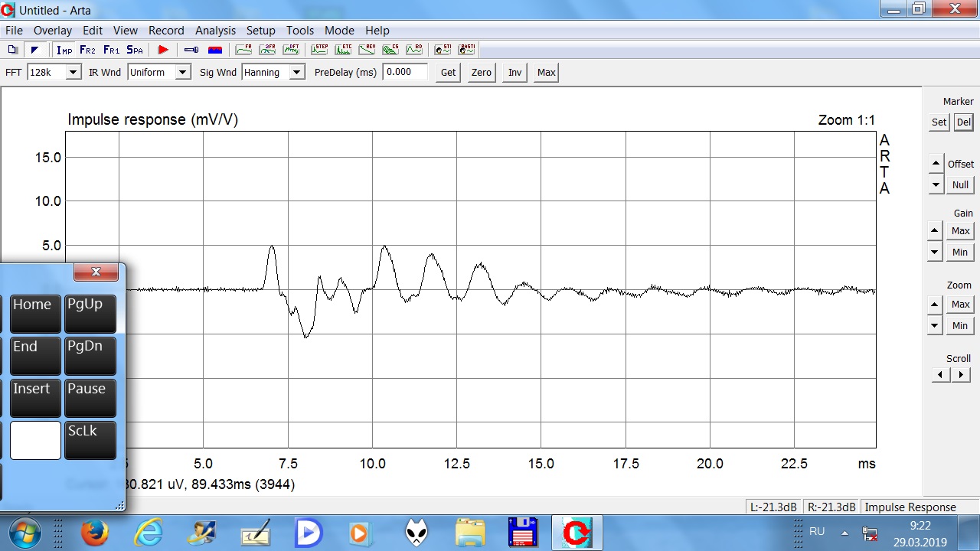Switch to the Fr2 dual-channel mode icon
Image resolution: width=980 pixels, height=551 pixels.
88,50
